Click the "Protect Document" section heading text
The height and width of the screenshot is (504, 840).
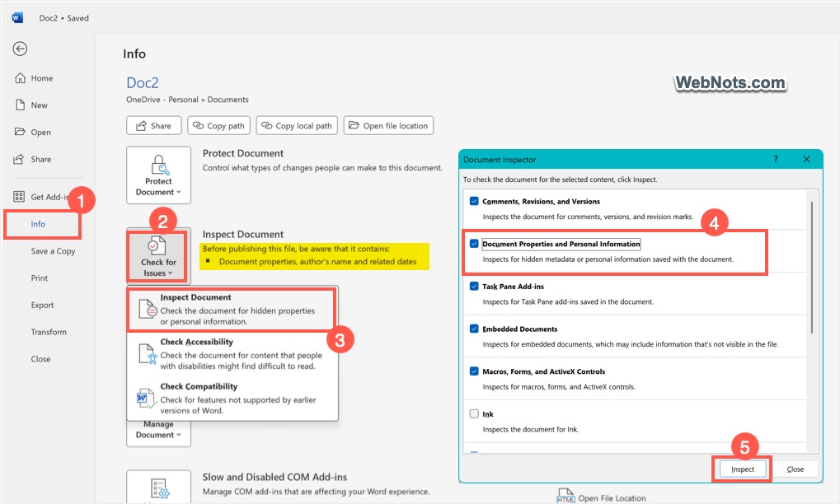tap(242, 153)
